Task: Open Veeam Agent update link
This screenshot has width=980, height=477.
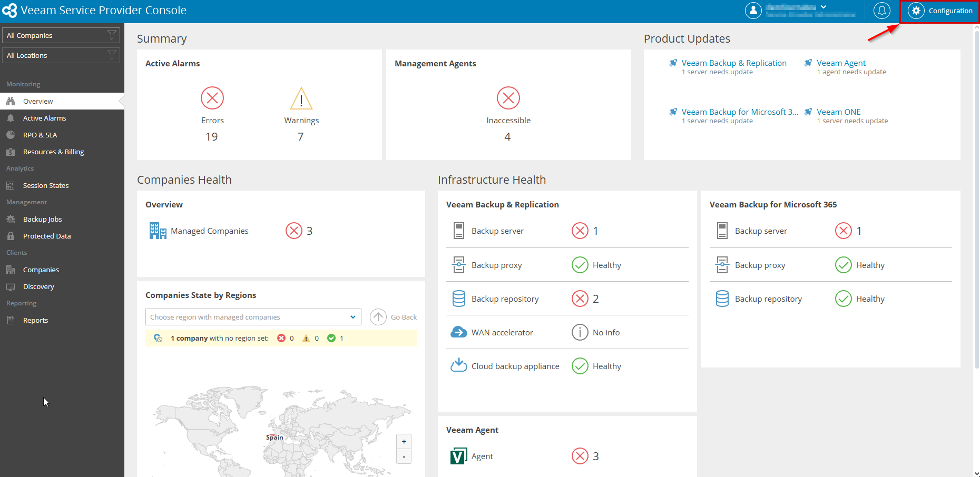Action: click(x=841, y=63)
